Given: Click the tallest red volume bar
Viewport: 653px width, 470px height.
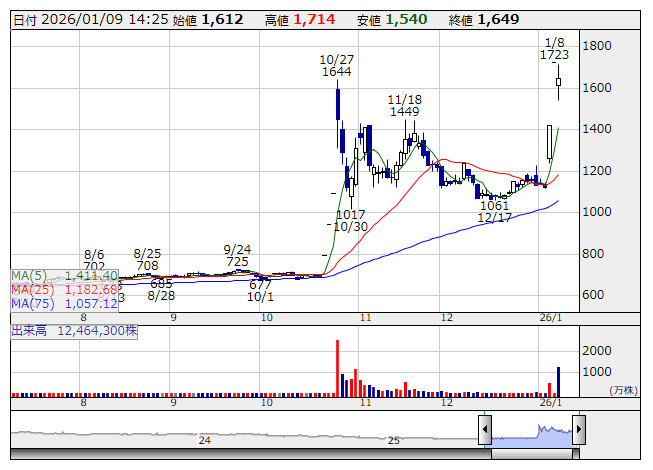Looking at the screenshot, I should pos(337,368).
